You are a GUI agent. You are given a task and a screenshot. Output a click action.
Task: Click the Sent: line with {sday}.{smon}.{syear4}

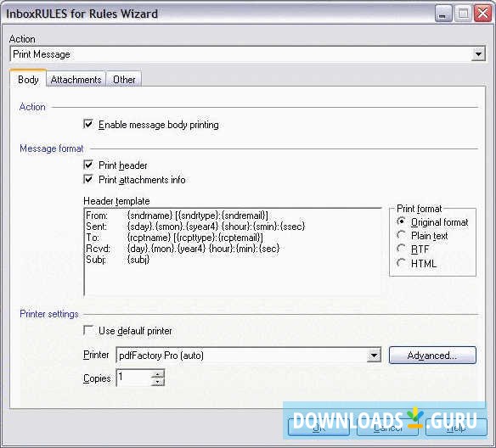195,227
